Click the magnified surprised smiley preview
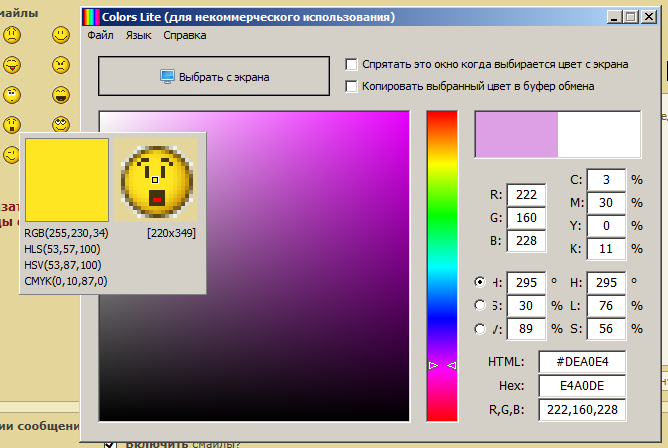 coord(156,178)
